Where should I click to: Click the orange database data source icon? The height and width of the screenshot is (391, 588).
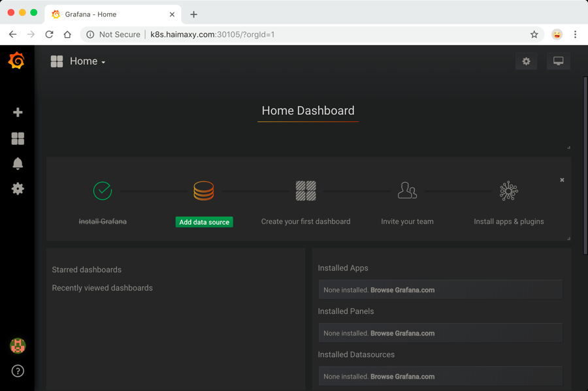[204, 191]
